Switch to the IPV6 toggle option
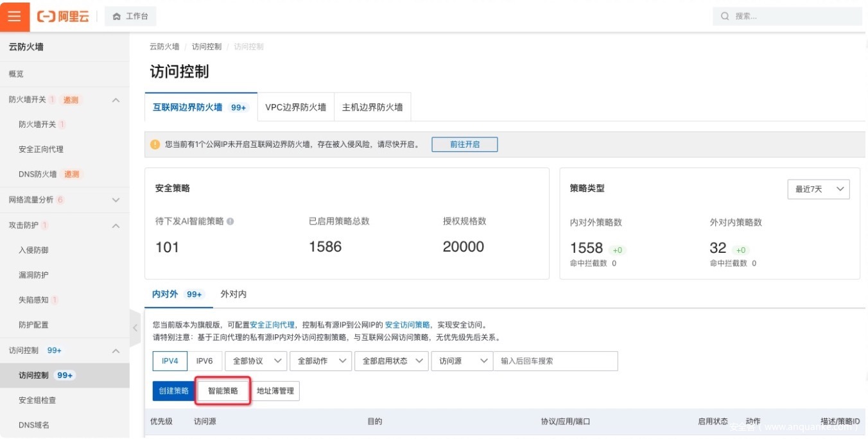Image resolution: width=868 pixels, height=439 pixels. (204, 361)
